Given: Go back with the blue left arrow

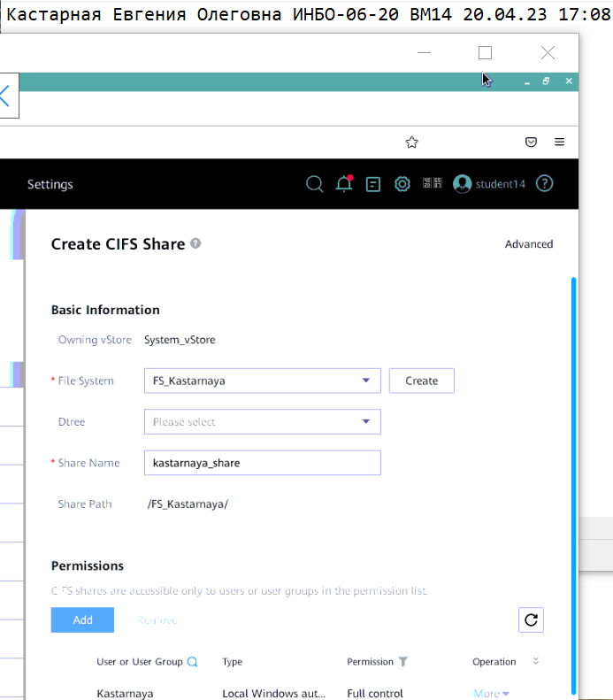Looking at the screenshot, I should tap(5, 96).
